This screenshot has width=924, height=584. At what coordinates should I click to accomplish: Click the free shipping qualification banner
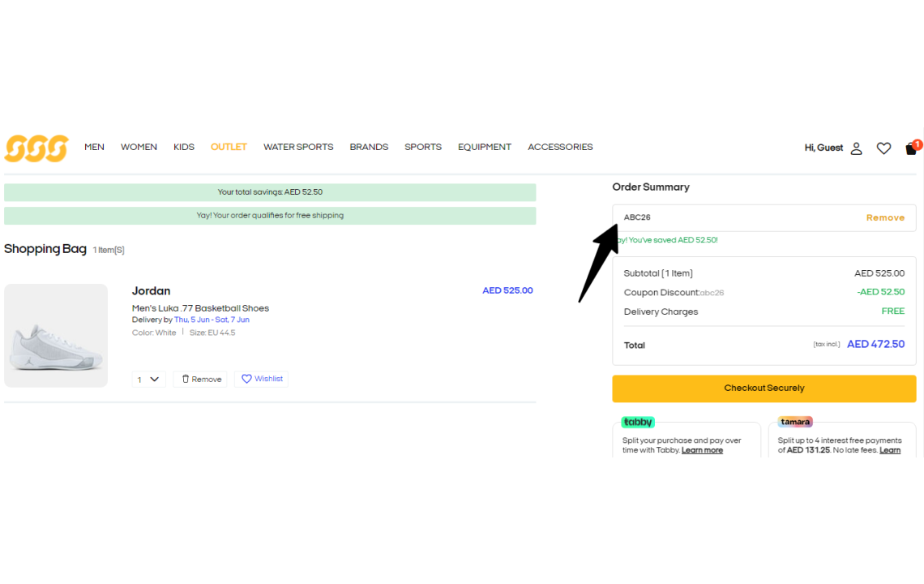[270, 215]
